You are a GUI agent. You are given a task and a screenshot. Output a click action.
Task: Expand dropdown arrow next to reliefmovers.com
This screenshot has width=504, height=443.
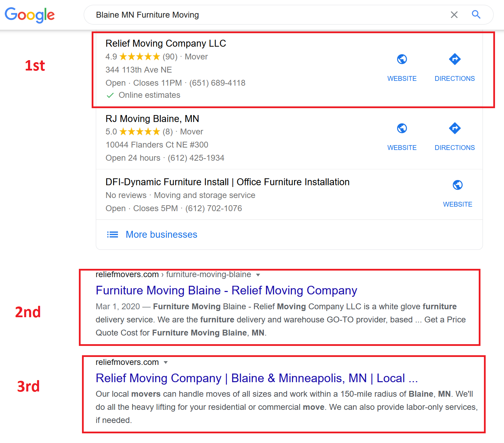[166, 362]
